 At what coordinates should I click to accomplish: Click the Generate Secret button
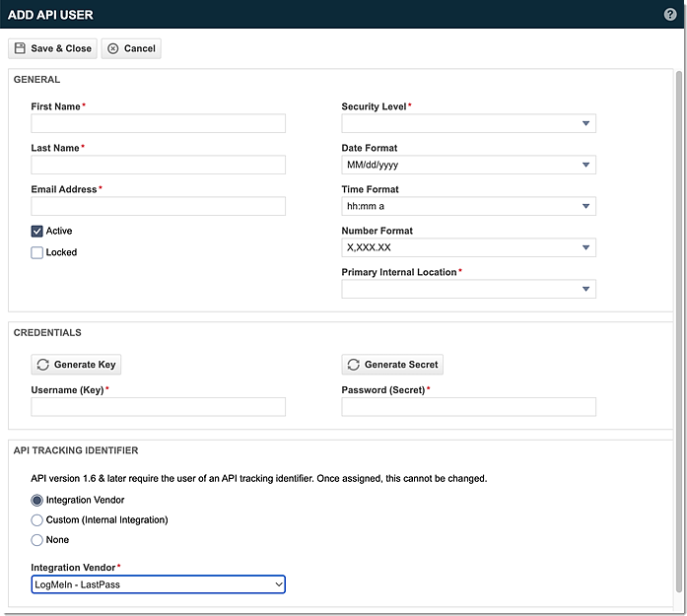pos(392,365)
